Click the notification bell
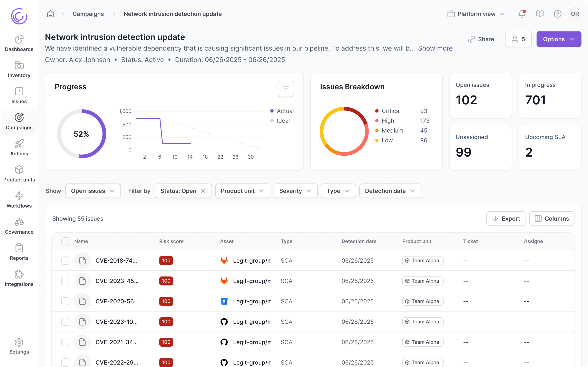This screenshot has height=367, width=588. (x=522, y=14)
